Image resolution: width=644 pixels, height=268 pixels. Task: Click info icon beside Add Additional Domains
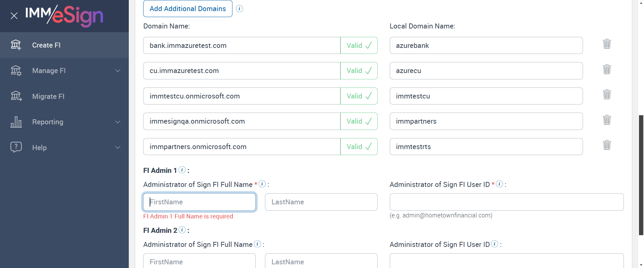click(x=239, y=9)
